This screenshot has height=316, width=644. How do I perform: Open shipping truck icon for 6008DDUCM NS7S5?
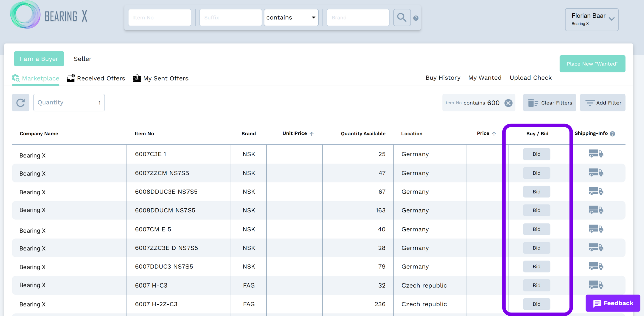[x=596, y=210]
